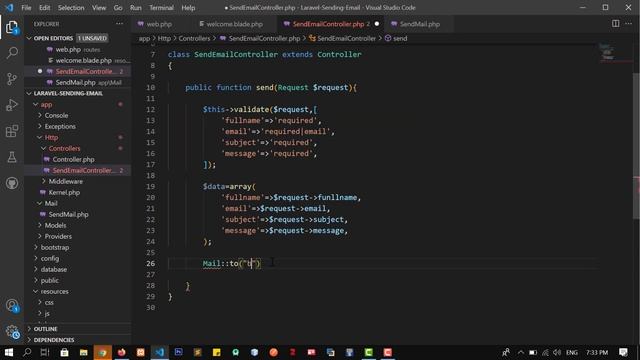
Task: Open the Terminal menu
Action: tap(161, 7)
